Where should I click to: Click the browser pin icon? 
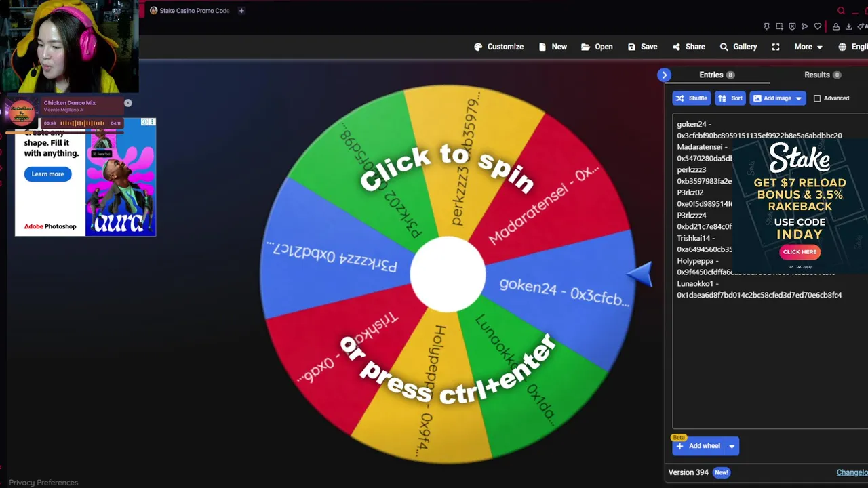[x=766, y=26]
